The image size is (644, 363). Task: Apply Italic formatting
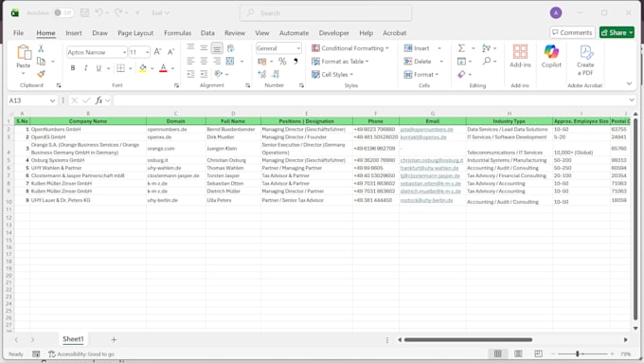point(85,68)
